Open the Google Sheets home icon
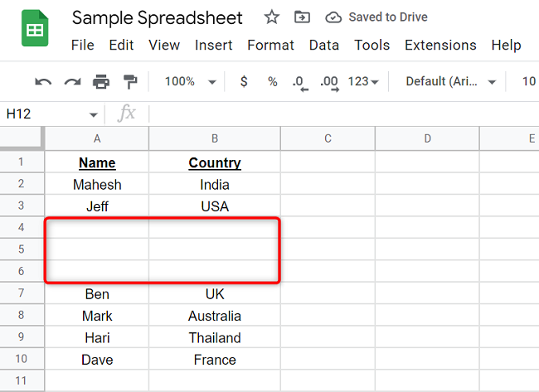539x392 pixels. (x=36, y=30)
